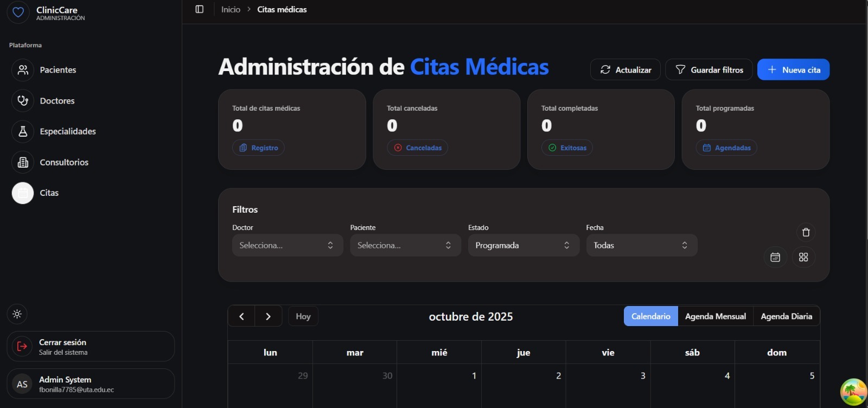The height and width of the screenshot is (408, 868).
Task: Switch to calendar view icon in Filtros
Action: (x=775, y=257)
